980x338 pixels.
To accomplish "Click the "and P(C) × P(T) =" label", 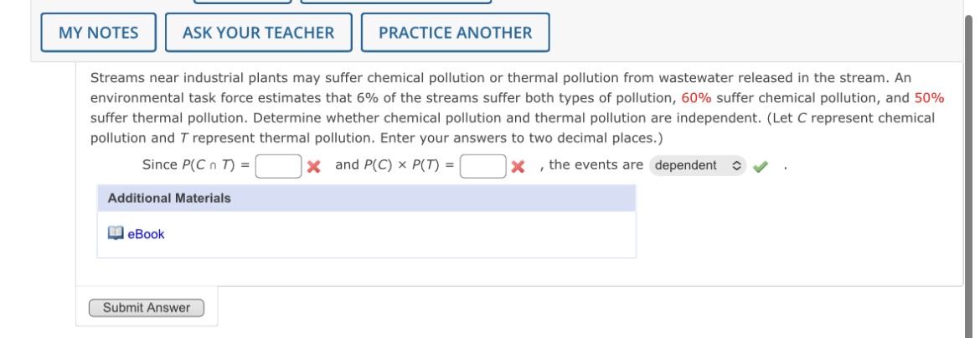I will pos(395,165).
